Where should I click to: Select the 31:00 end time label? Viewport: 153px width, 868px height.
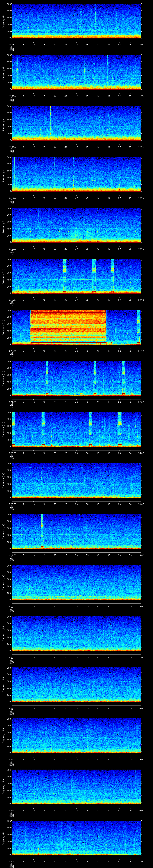click(x=141, y=861)
